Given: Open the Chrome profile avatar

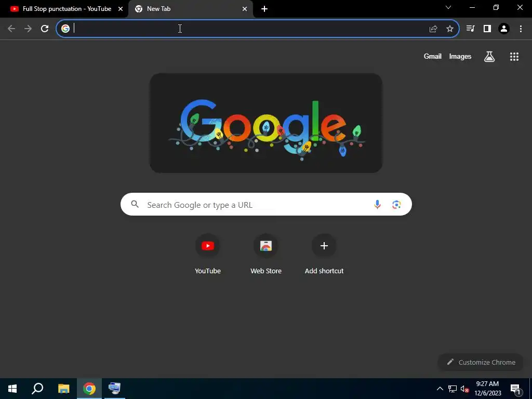Looking at the screenshot, I should click(504, 29).
